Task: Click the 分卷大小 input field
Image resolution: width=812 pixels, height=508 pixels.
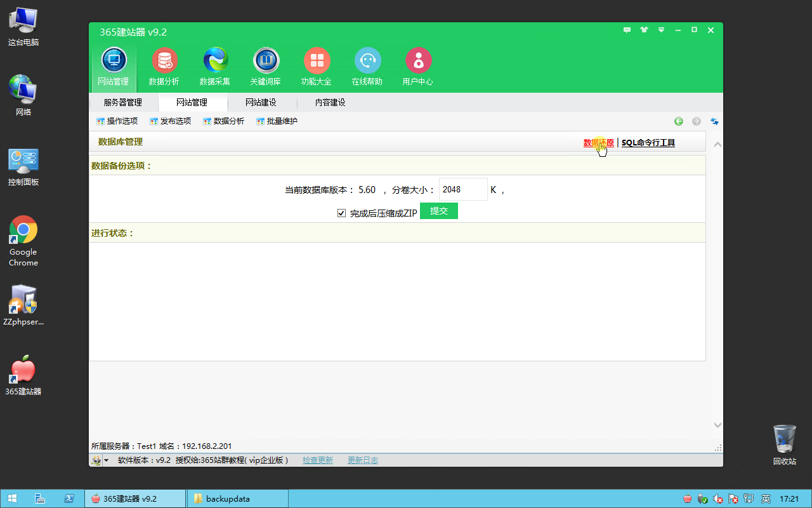Action: pos(463,189)
